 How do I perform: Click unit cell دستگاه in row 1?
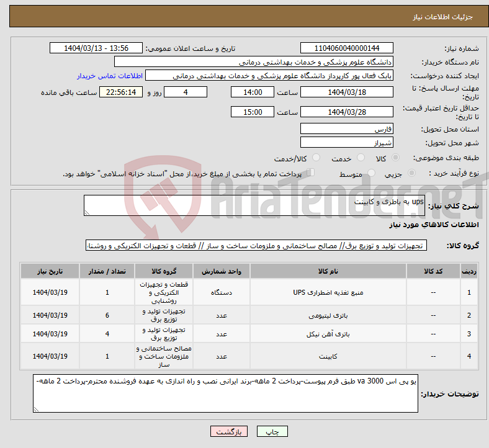point(222,292)
